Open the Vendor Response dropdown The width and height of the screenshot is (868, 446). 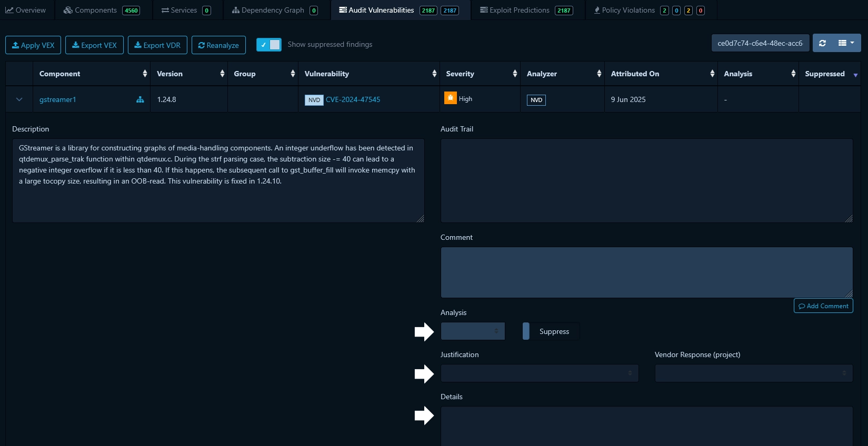[x=753, y=373]
